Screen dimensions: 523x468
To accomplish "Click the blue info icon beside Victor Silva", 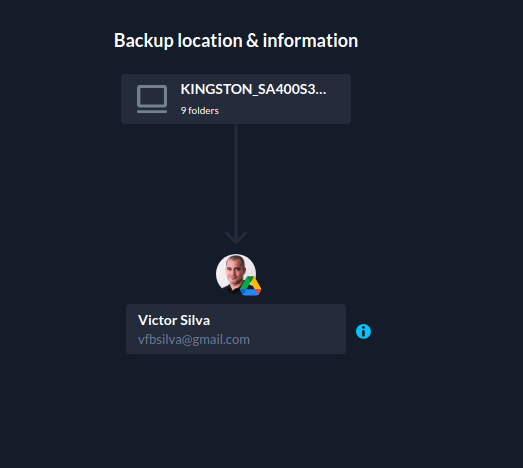I will (363, 331).
